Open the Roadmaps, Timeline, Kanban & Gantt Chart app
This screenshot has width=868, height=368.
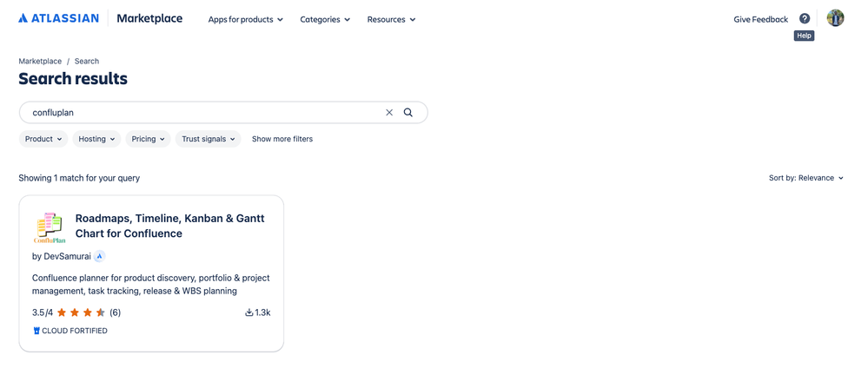170,226
